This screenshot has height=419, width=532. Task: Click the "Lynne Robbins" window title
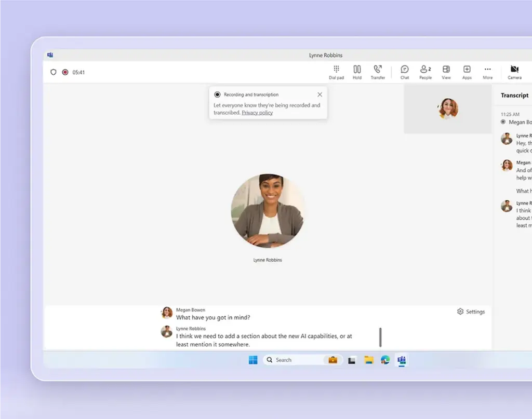pos(326,55)
